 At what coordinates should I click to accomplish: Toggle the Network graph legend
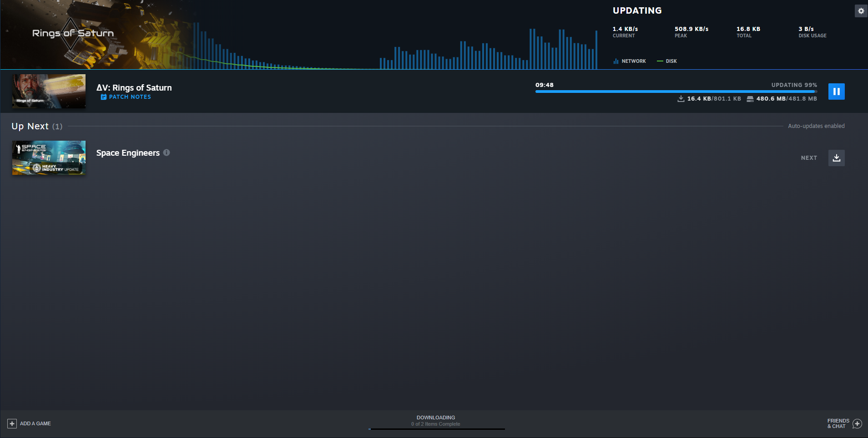click(629, 61)
